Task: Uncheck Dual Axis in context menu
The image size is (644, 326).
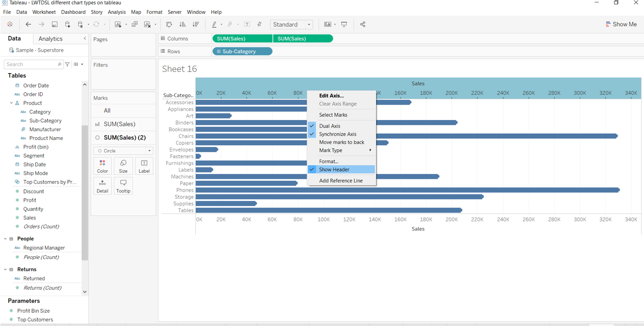Action: 329,126
